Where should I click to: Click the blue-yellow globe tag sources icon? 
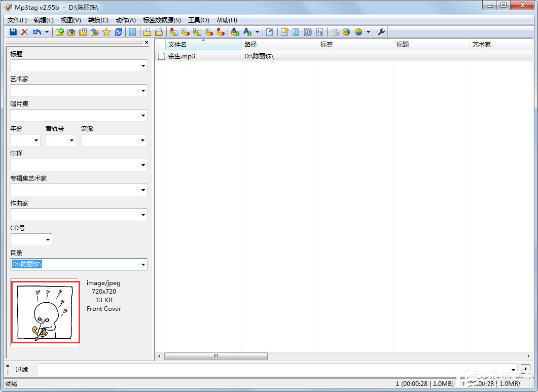point(358,32)
